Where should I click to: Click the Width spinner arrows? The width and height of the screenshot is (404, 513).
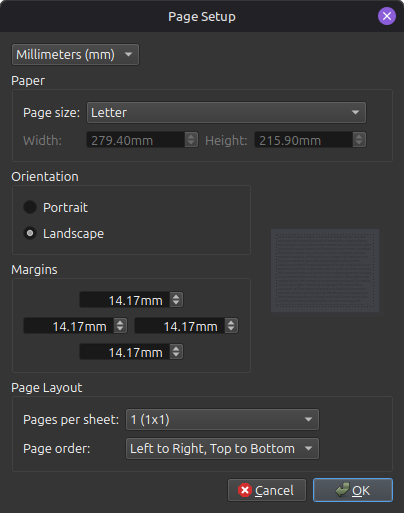(x=191, y=140)
